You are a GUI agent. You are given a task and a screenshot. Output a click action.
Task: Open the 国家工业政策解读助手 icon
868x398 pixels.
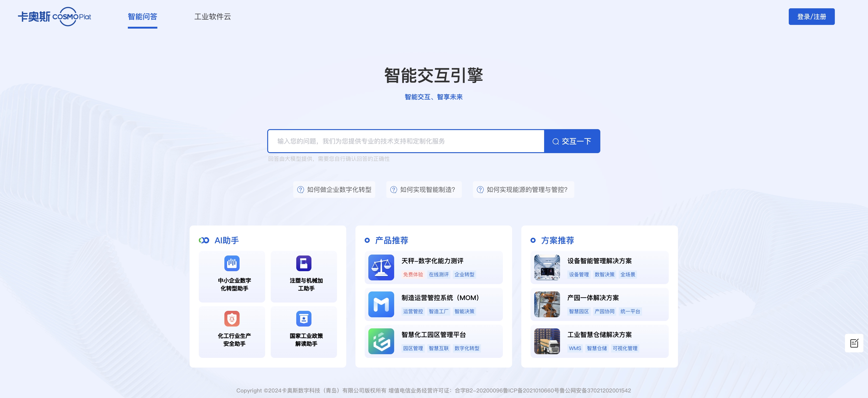coord(304,318)
